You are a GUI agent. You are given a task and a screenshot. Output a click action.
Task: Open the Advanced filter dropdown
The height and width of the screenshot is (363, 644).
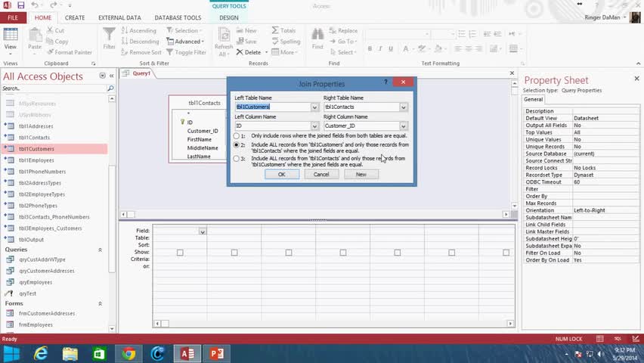click(185, 42)
